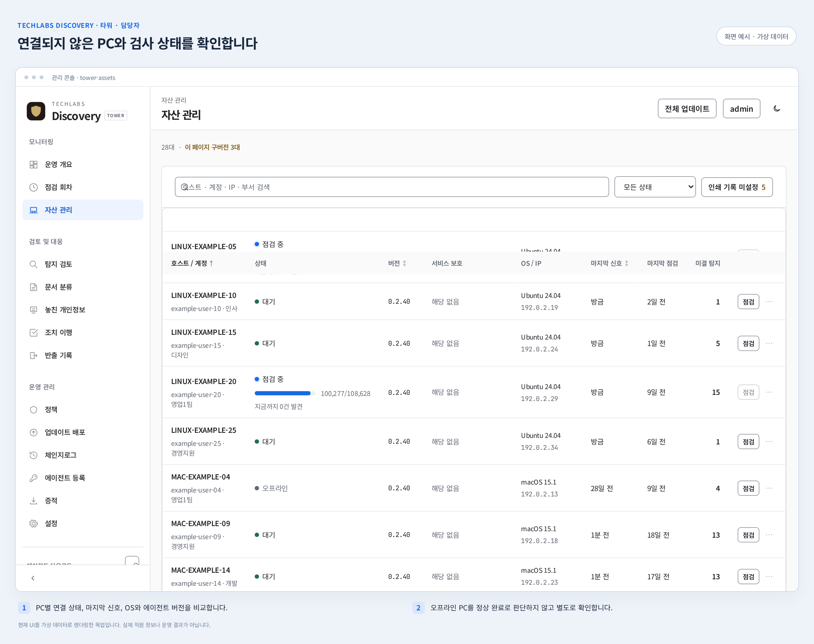The width and height of the screenshot is (814, 644).
Task: Sort by 버전 column header
Action: click(x=397, y=263)
